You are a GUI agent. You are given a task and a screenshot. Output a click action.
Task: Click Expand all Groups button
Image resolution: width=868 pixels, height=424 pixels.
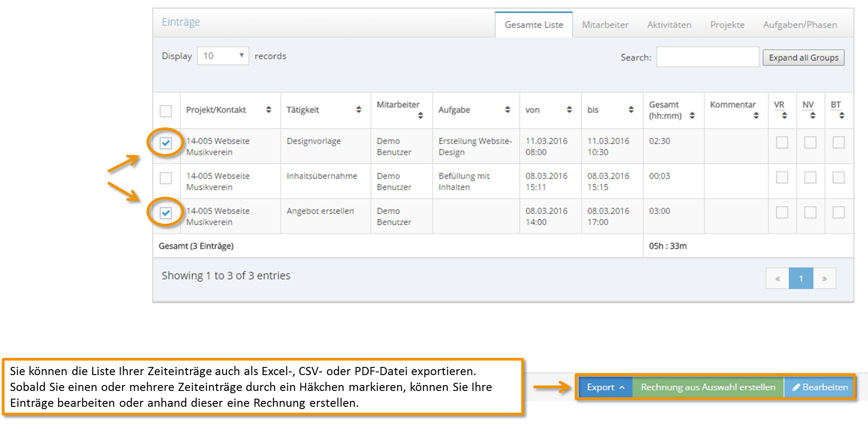pyautogui.click(x=803, y=58)
